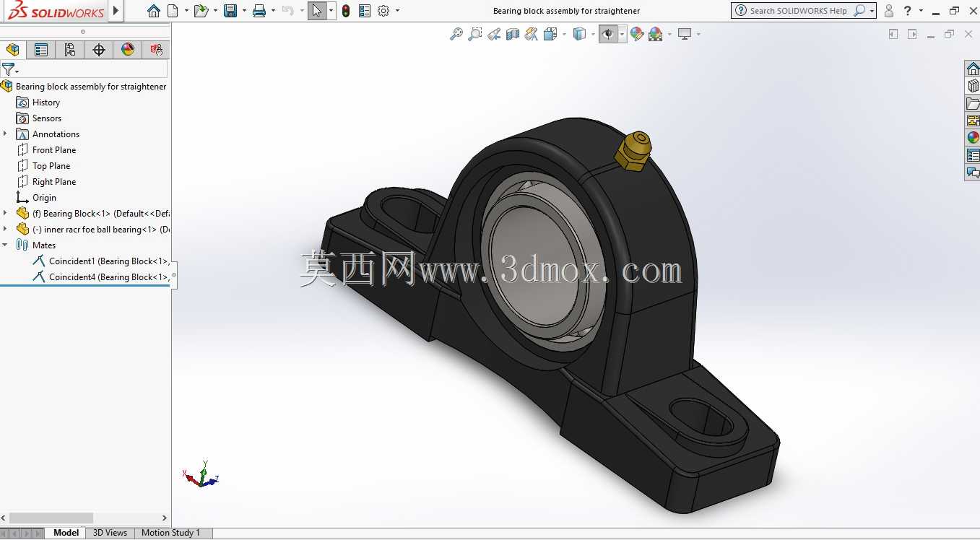
Task: Open the Help question mark button
Action: [x=908, y=11]
